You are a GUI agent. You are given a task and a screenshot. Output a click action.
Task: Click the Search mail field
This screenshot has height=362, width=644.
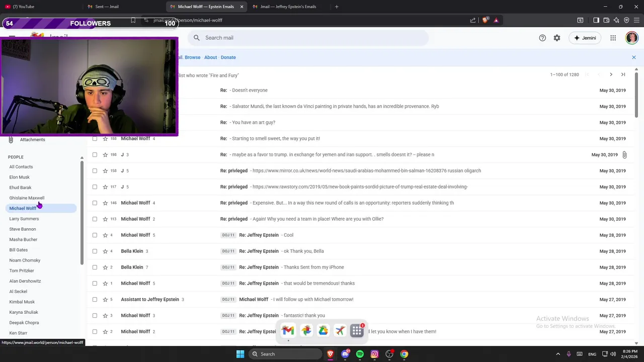pos(308,38)
